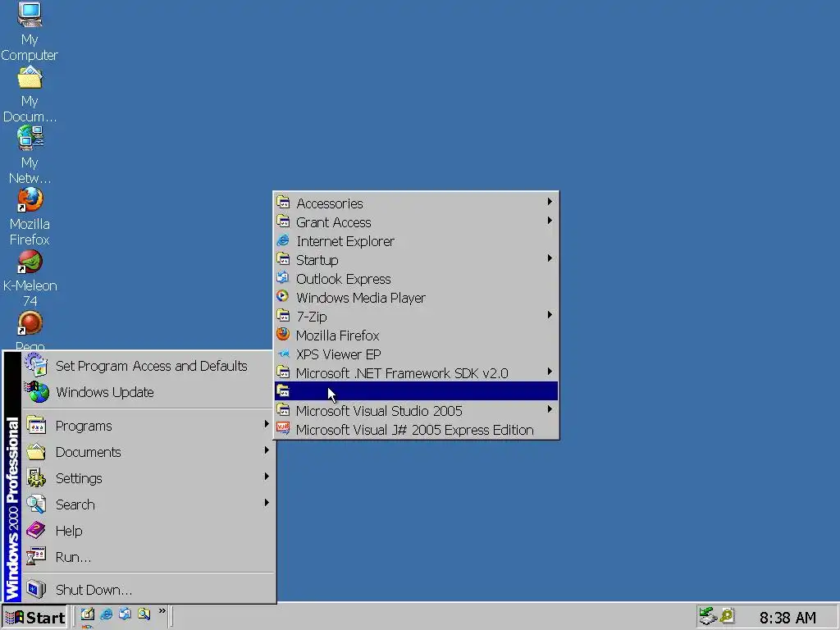Image resolution: width=840 pixels, height=630 pixels.
Task: Click Mozilla Firefox icon in Programs list
Action: (x=283, y=335)
